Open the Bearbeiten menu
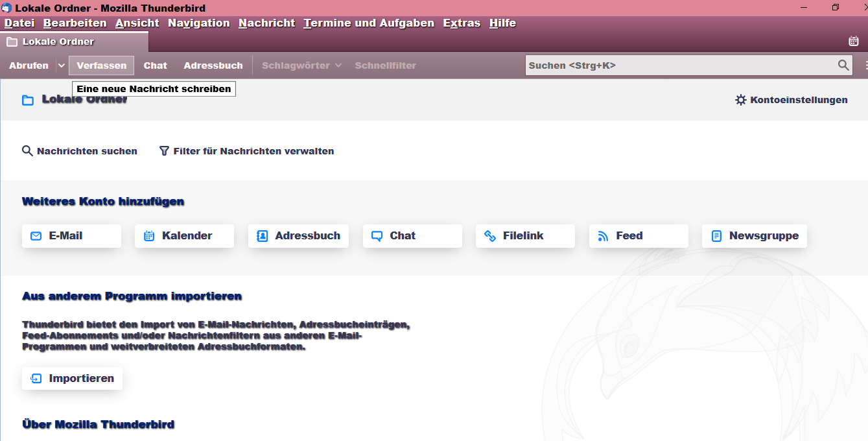868x441 pixels. click(75, 23)
